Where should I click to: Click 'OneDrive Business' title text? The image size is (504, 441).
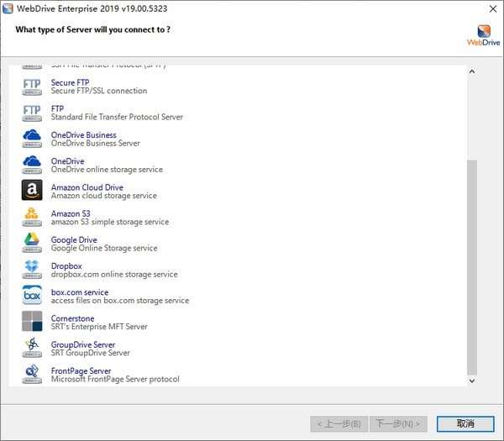tap(83, 135)
